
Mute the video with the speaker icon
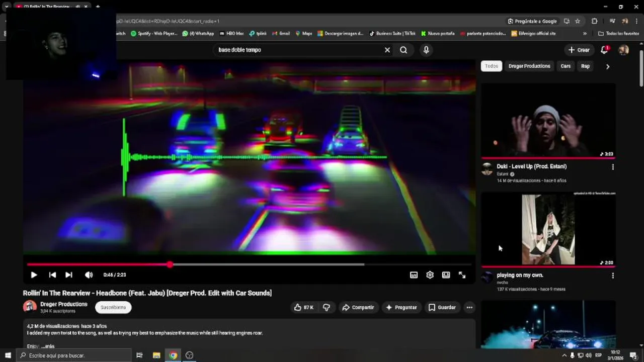point(89,275)
